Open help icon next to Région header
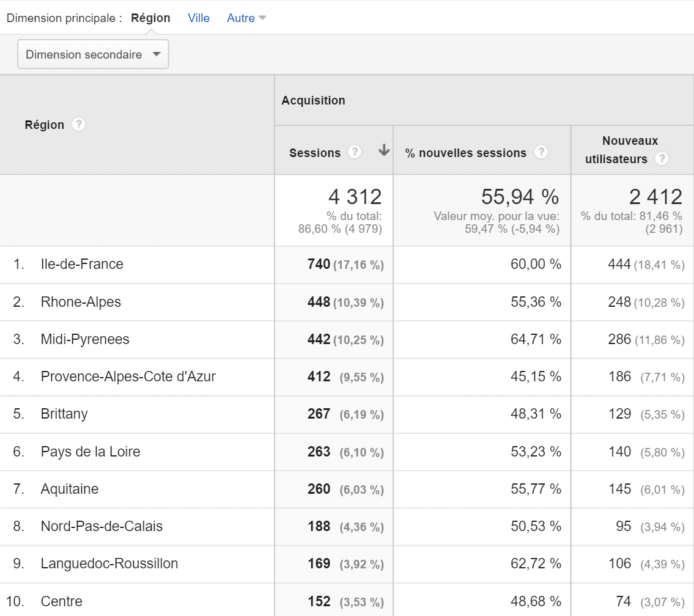The width and height of the screenshot is (694, 616). [78, 124]
